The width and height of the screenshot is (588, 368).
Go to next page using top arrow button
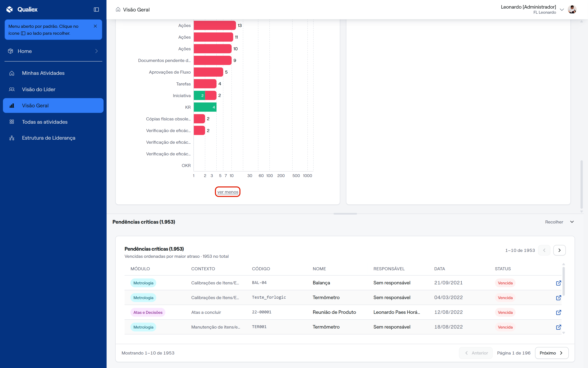click(559, 250)
